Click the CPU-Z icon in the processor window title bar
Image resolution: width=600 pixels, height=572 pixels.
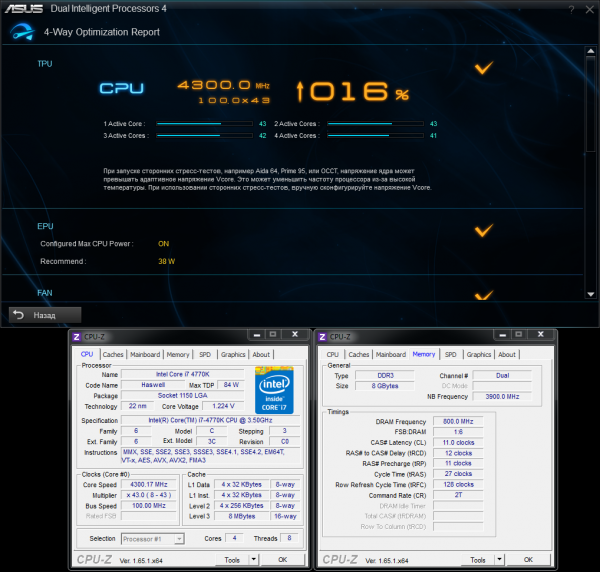click(76, 337)
